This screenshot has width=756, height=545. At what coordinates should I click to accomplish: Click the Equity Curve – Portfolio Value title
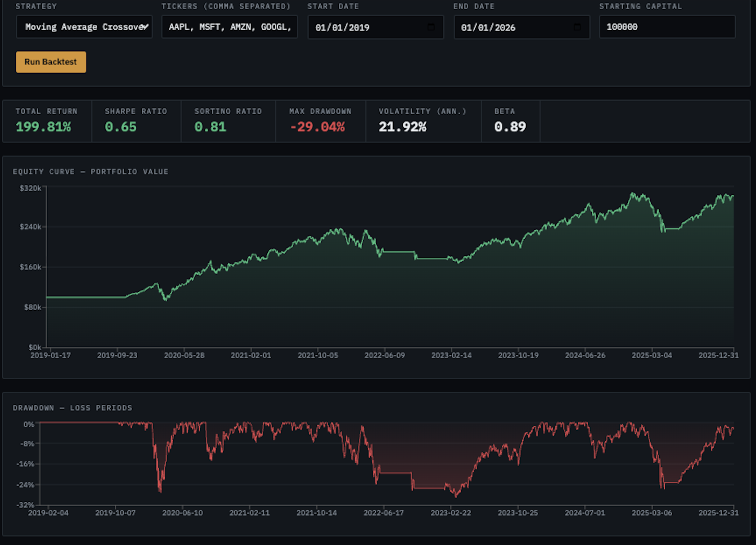90,172
